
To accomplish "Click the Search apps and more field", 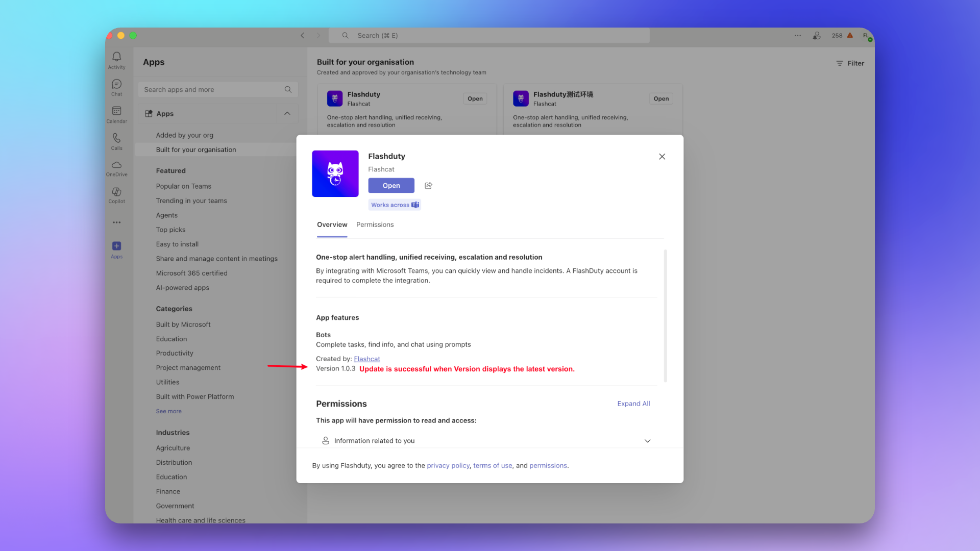I will (212, 90).
